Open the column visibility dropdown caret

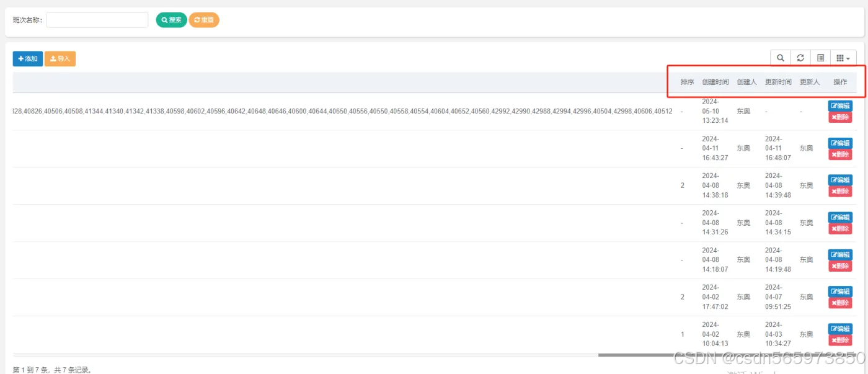pyautogui.click(x=848, y=58)
